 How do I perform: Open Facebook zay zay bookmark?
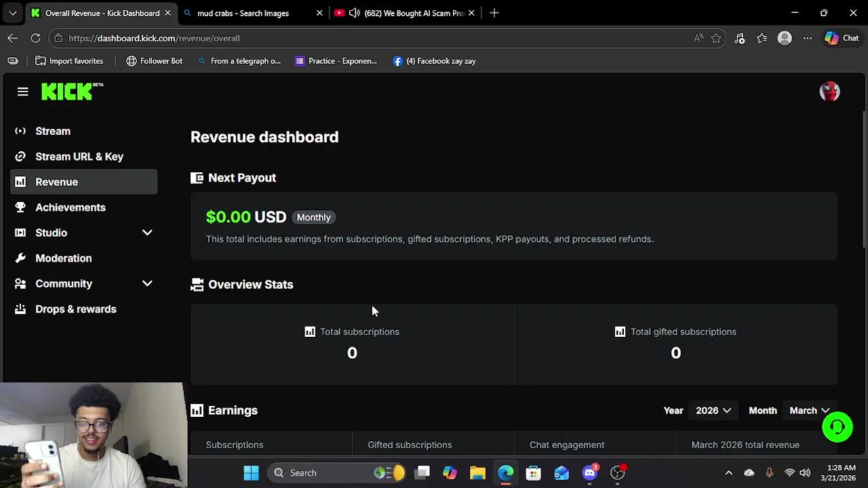(x=435, y=61)
